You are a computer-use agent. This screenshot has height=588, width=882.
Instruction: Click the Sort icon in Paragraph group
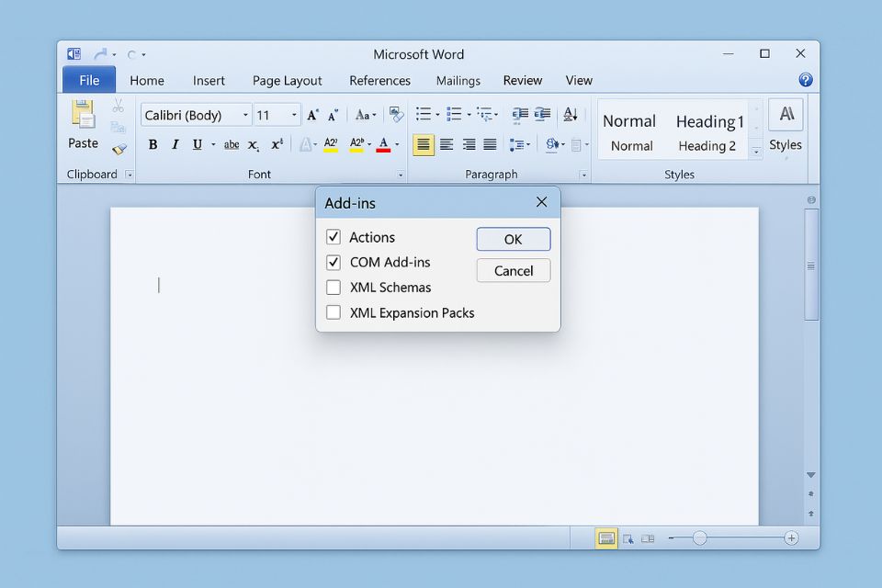click(571, 114)
